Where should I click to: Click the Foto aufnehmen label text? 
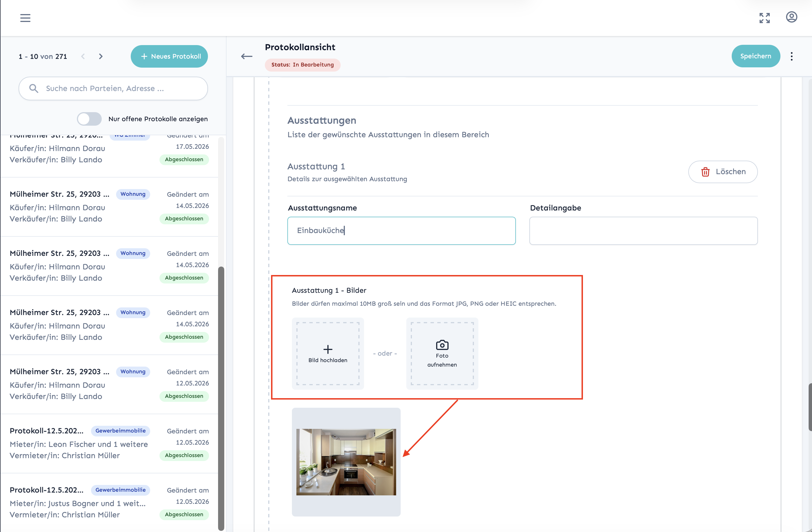442,360
